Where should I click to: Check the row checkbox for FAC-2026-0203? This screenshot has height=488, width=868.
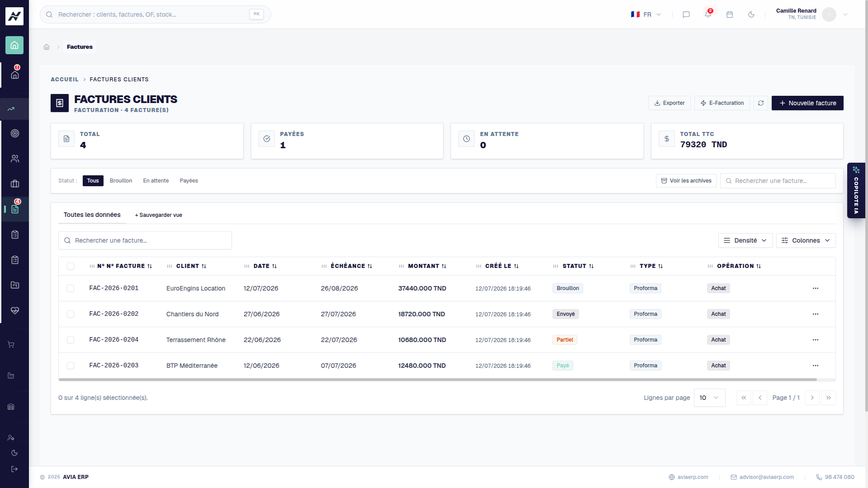pos(71,366)
